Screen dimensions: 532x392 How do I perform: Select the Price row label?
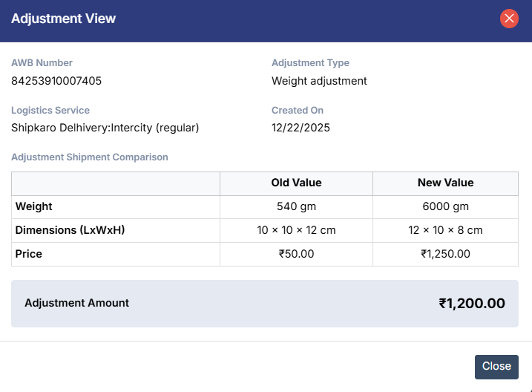[x=29, y=254]
